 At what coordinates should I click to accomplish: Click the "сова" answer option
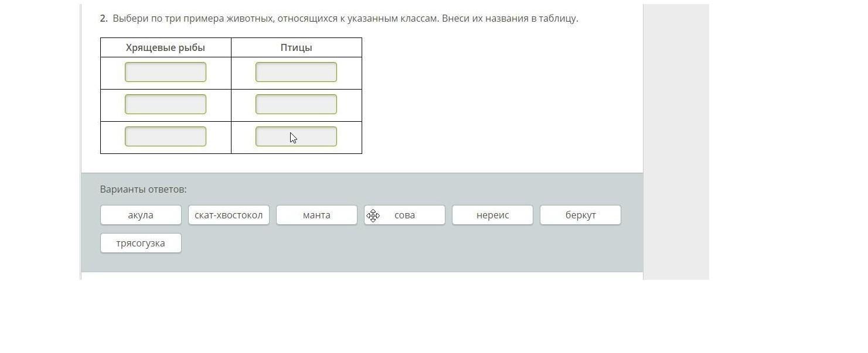point(404,215)
